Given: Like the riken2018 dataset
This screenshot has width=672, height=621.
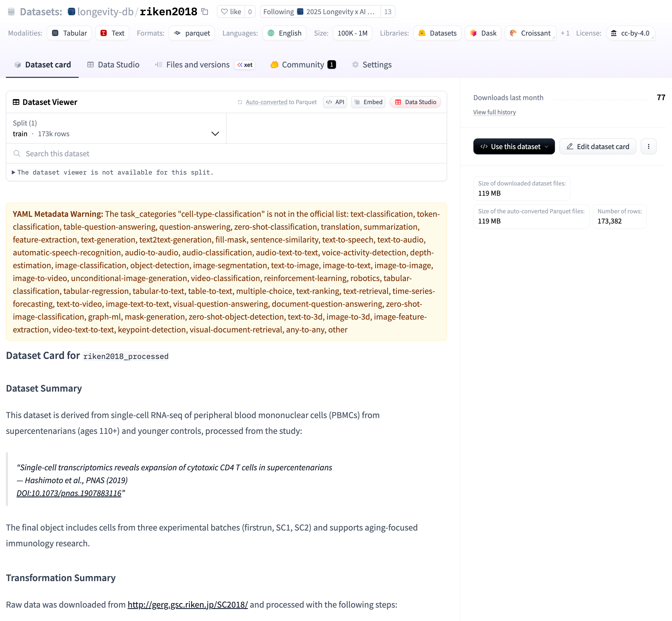Looking at the screenshot, I should point(231,12).
